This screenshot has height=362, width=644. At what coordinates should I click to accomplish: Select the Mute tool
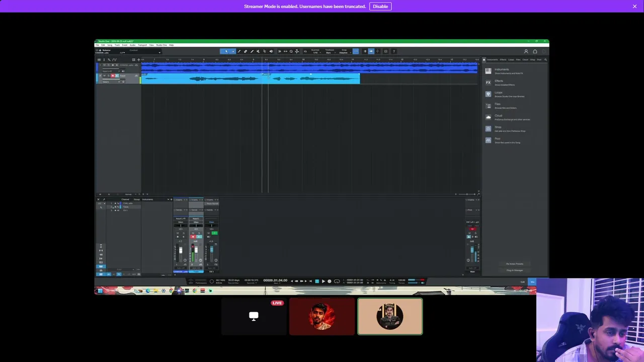pos(258,51)
